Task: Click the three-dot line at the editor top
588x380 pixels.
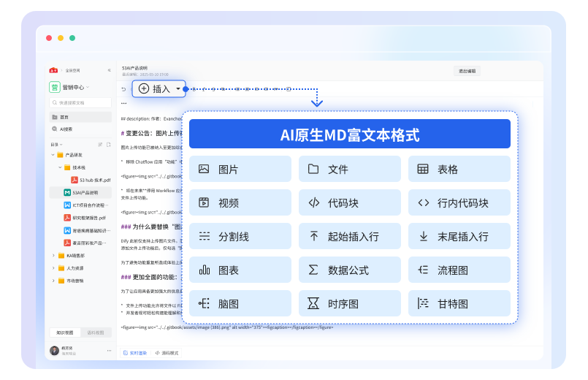Action: point(123,103)
